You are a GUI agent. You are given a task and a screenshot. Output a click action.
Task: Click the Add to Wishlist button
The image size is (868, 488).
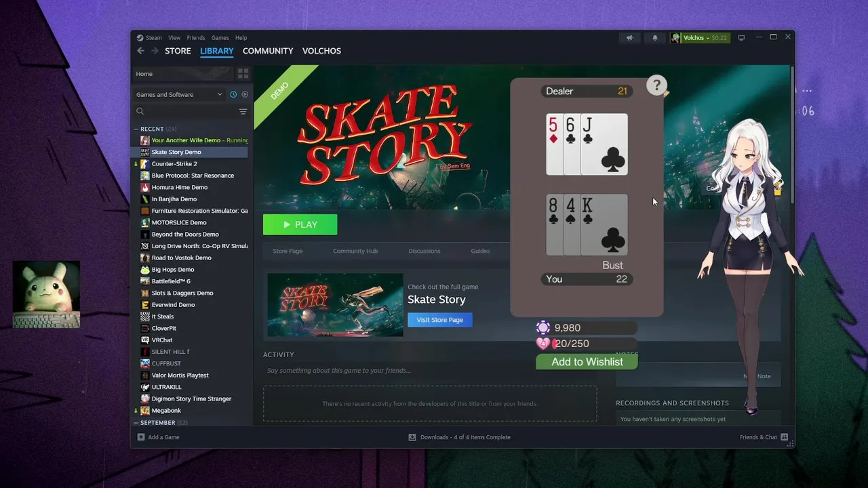click(x=587, y=362)
